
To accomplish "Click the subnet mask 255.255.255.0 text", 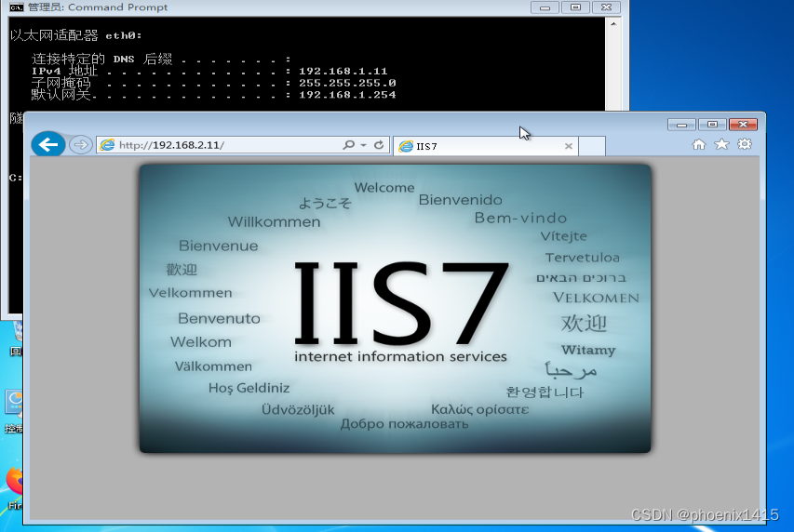I will pyautogui.click(x=347, y=83).
